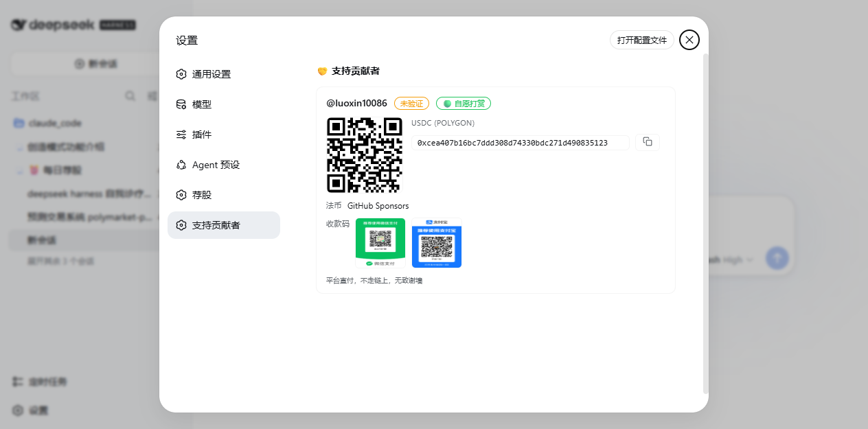The height and width of the screenshot is (429, 868).
Task: Click the settings dialog vertical scrollbar
Action: click(705, 223)
